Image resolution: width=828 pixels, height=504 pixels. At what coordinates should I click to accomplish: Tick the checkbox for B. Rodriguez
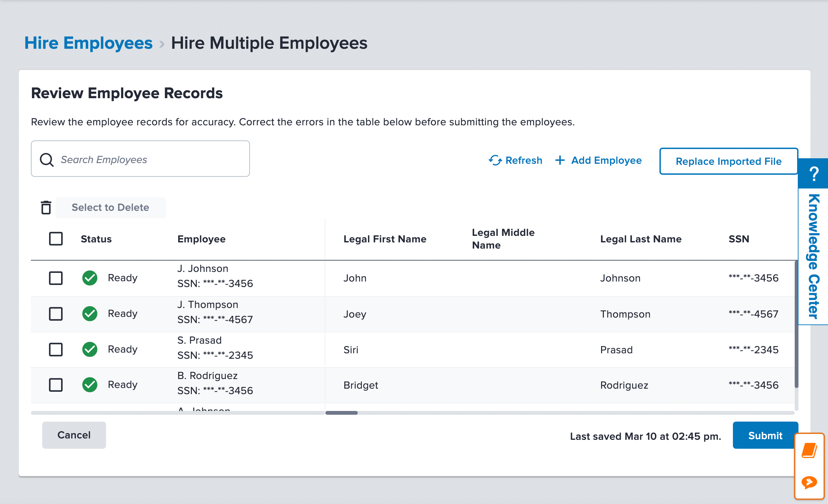(x=56, y=385)
